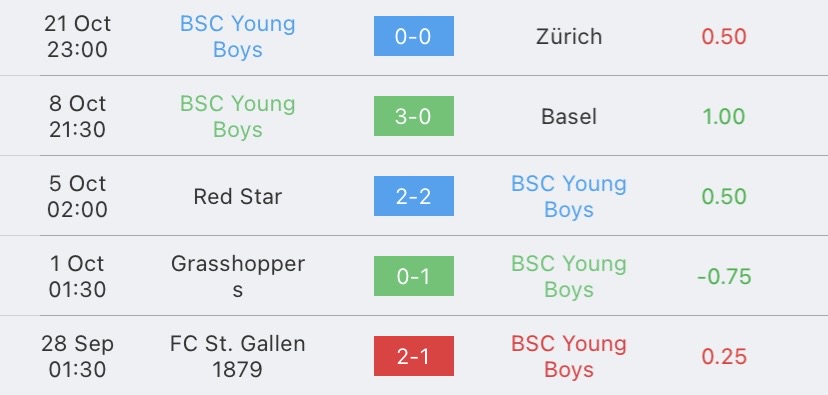Select the 21 Oct 23:00 match date
Screen dimensions: 828x395
point(78,36)
